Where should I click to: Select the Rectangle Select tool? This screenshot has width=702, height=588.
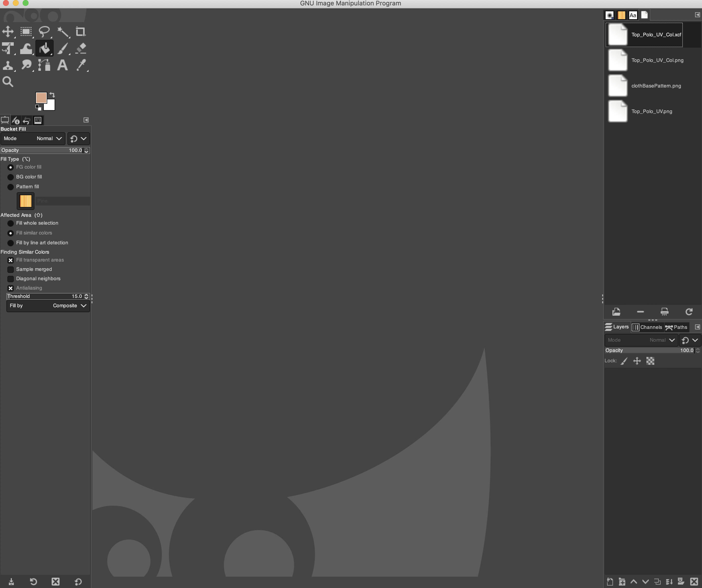[x=26, y=32]
